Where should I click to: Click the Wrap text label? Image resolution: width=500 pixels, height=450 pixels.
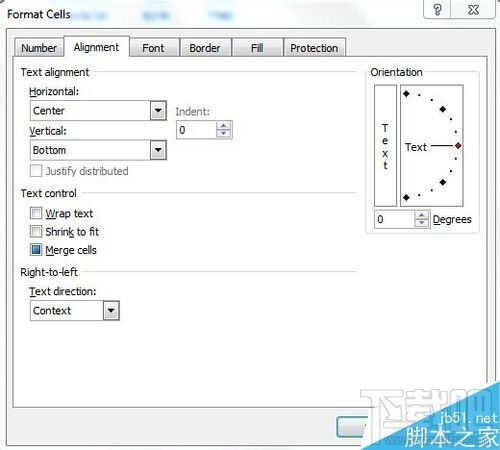pos(69,213)
